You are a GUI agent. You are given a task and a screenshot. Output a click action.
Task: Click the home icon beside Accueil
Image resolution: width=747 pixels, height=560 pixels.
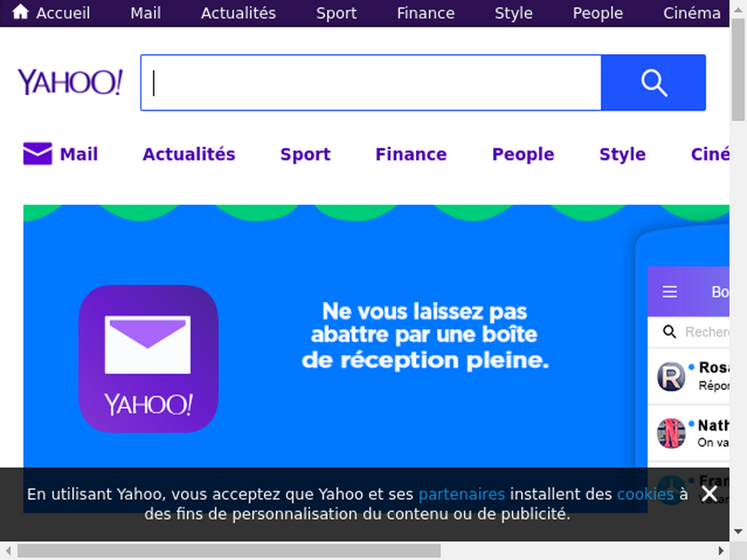[x=20, y=12]
